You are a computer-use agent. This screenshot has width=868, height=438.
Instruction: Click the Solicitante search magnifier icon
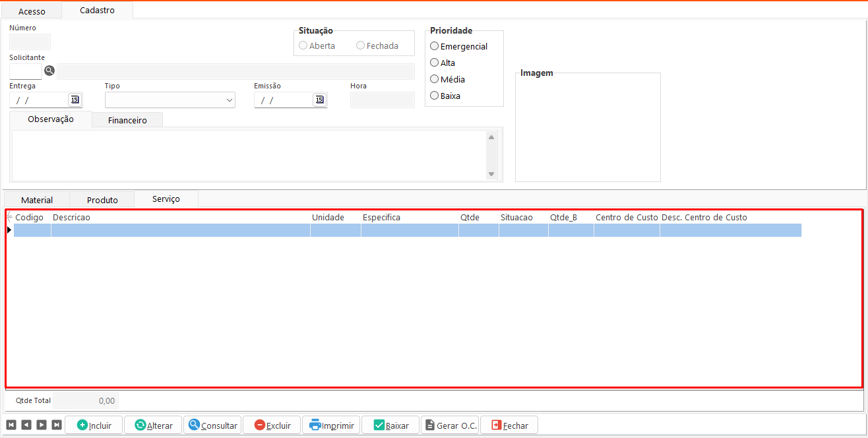(x=49, y=71)
